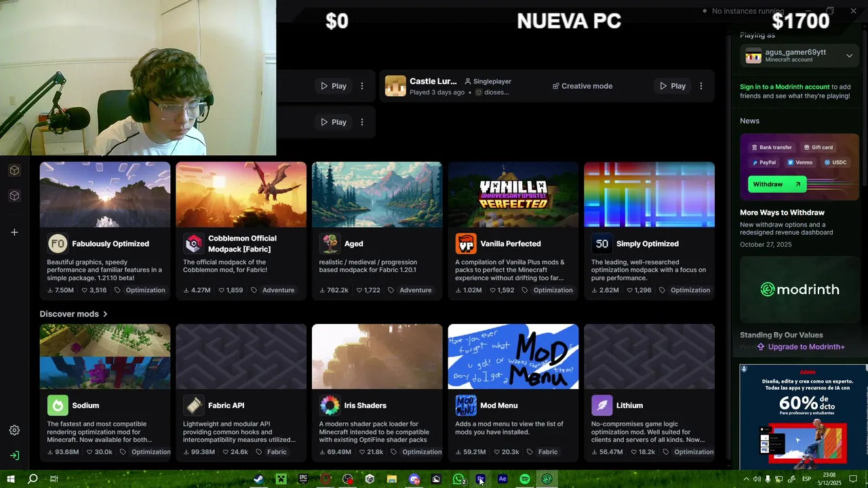
Task: Click the Castle Lur... world avatar icon
Action: [x=395, y=86]
